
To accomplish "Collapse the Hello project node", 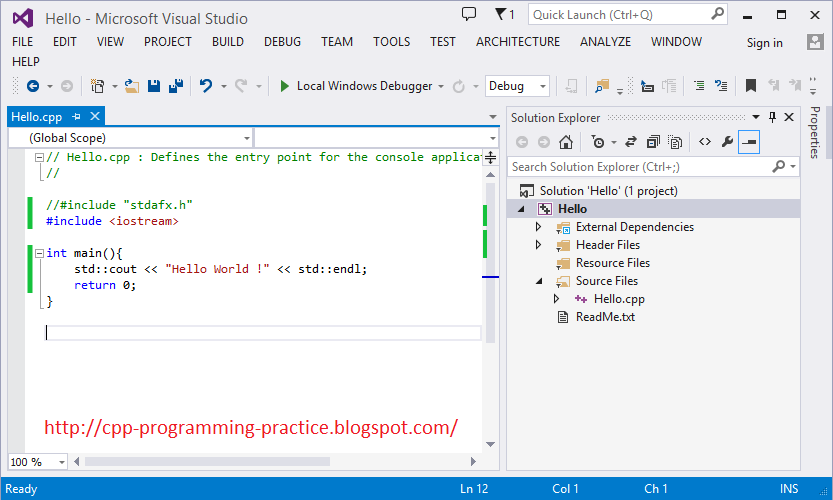I will tap(521, 209).
